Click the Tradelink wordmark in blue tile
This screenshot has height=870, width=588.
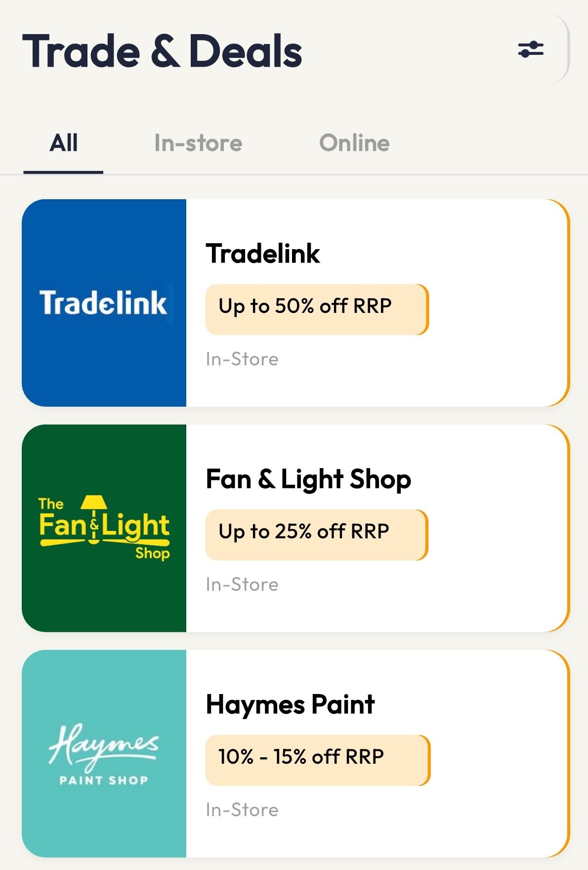coord(103,303)
